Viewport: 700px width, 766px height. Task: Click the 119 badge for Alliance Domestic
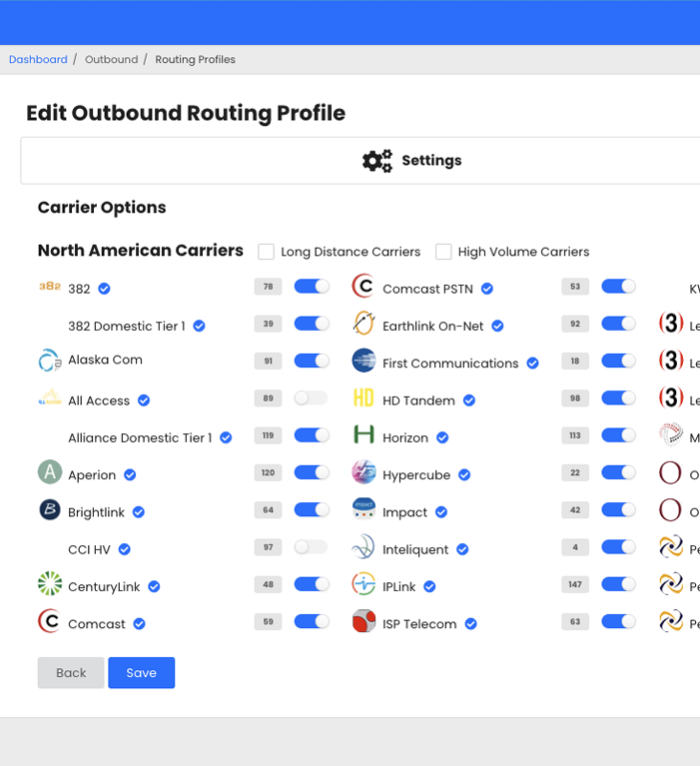pyautogui.click(x=269, y=435)
